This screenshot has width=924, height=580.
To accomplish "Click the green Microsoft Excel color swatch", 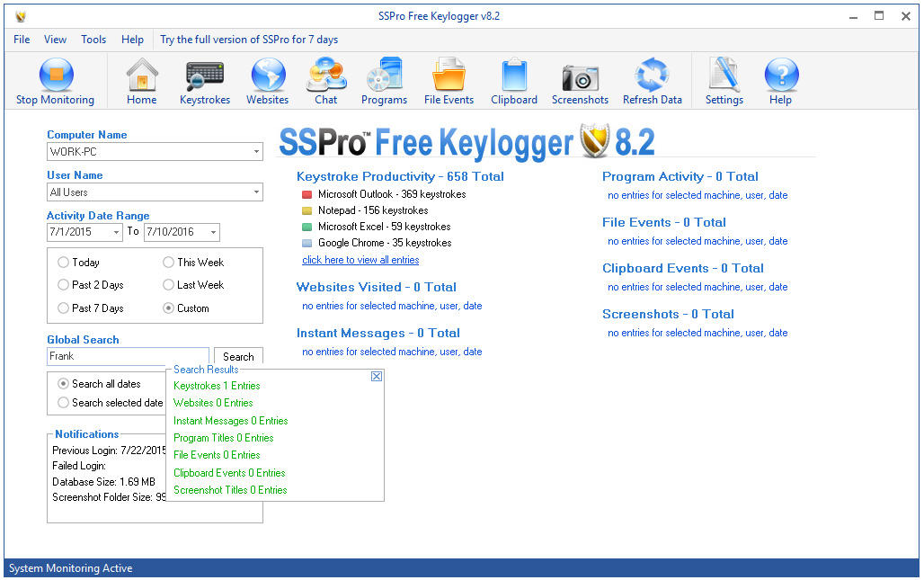I will pos(307,227).
